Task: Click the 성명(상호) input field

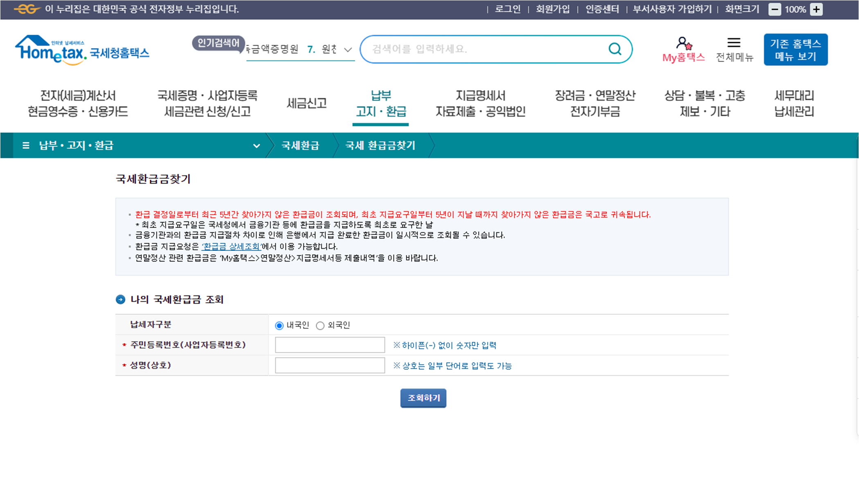Action: (x=330, y=365)
